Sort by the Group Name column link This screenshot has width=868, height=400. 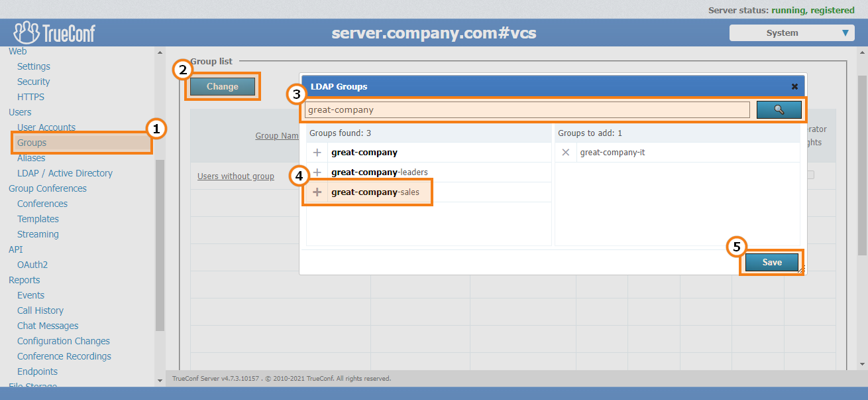pyautogui.click(x=276, y=135)
